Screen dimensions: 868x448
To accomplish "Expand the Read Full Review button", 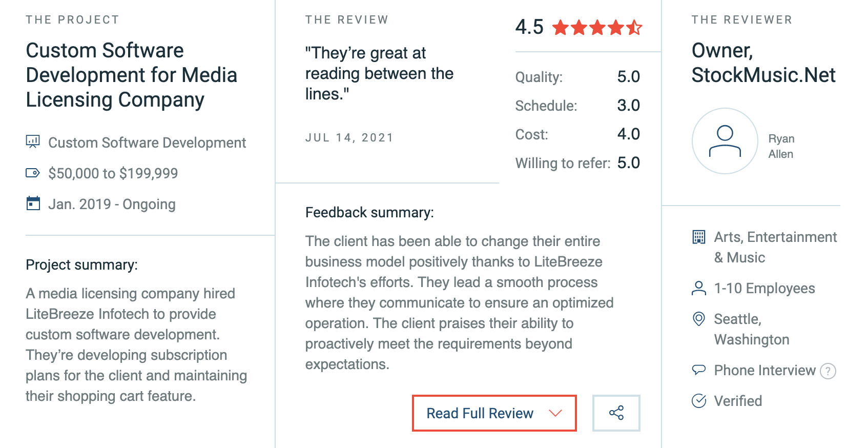I will coord(494,413).
